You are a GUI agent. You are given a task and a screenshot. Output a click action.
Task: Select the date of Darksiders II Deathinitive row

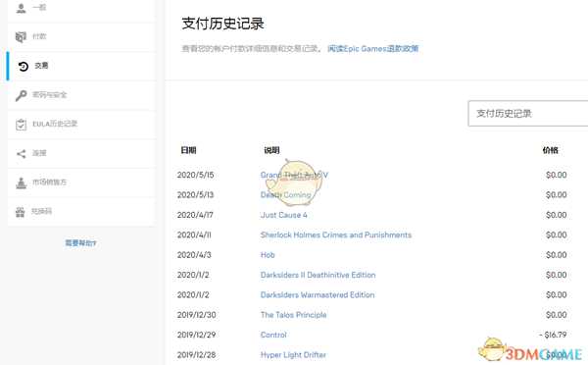pos(193,275)
